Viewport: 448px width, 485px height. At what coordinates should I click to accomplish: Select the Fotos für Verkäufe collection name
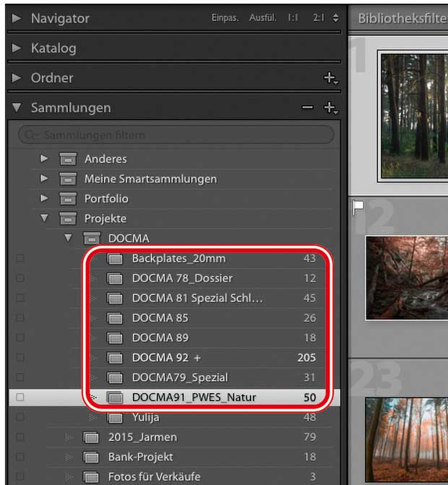(155, 476)
